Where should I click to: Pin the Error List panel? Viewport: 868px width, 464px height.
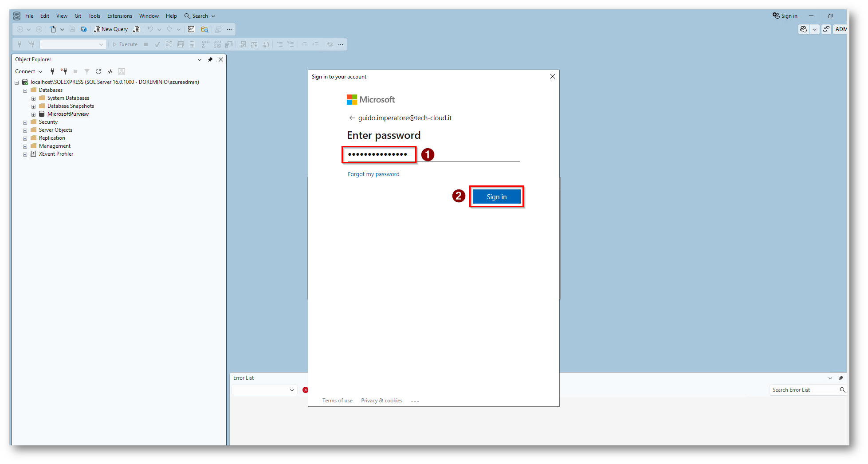[x=841, y=378]
